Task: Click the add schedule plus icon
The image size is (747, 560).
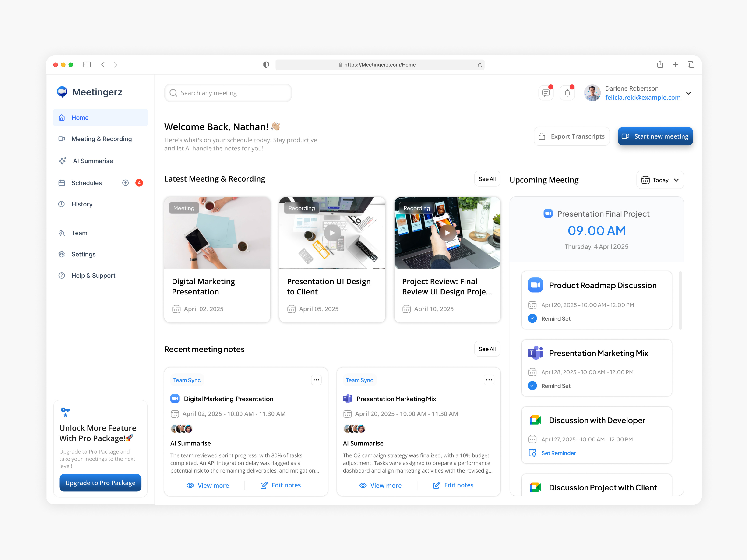Action: point(125,183)
